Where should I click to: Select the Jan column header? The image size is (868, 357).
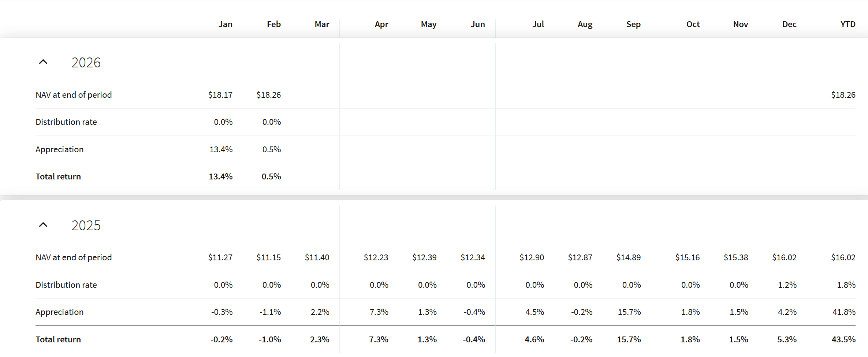pyautogui.click(x=225, y=24)
